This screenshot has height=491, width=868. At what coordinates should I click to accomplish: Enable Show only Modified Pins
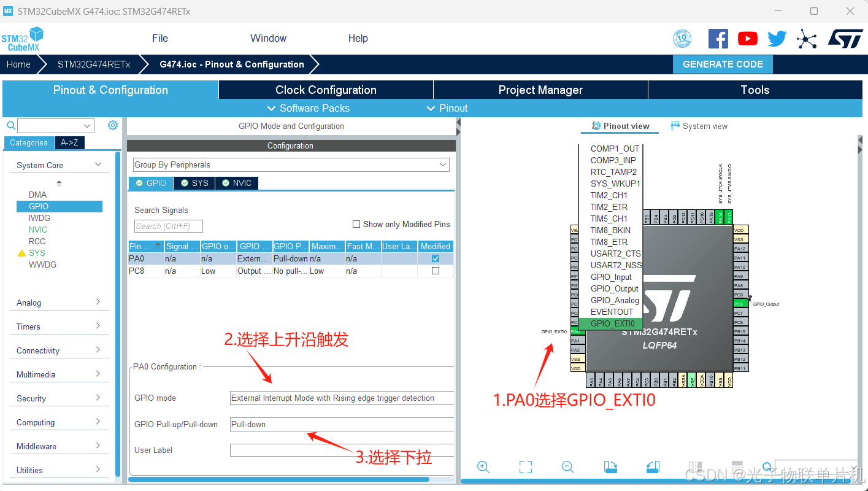356,224
